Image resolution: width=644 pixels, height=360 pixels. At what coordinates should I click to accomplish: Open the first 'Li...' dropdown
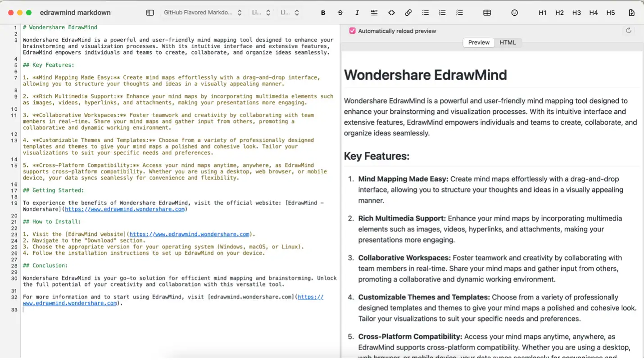coord(261,13)
